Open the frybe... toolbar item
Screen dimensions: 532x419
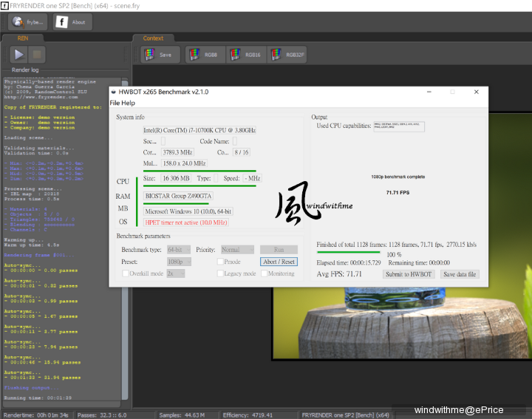[x=28, y=22]
